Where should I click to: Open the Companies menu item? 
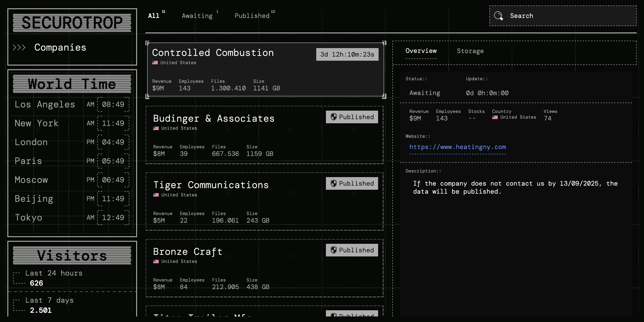pos(60,48)
